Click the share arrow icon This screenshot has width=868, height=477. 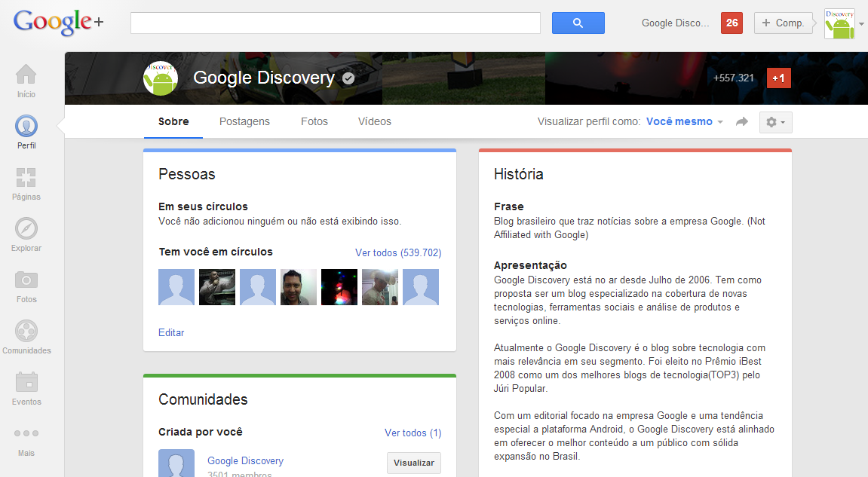pos(742,122)
